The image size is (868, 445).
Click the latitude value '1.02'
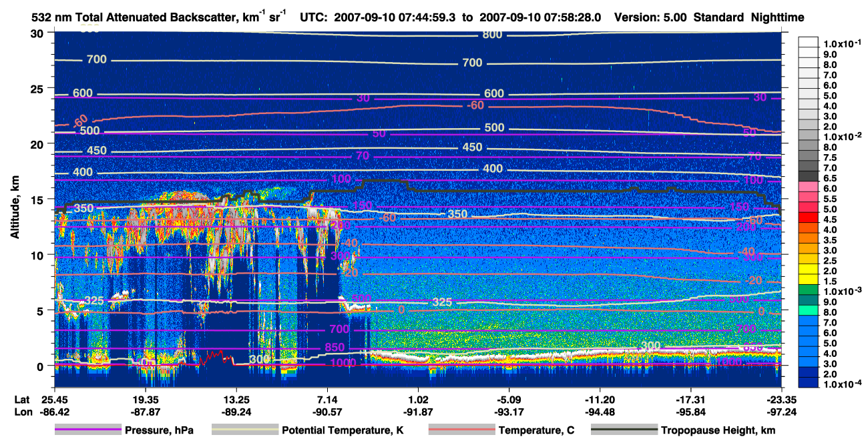[418, 400]
